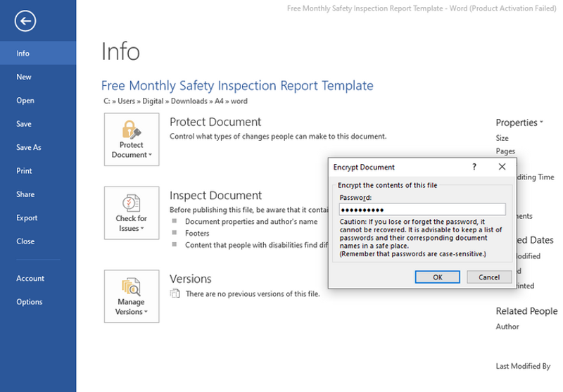This screenshot has width=563, height=392.
Task: Open the Share page
Action: 38,194
